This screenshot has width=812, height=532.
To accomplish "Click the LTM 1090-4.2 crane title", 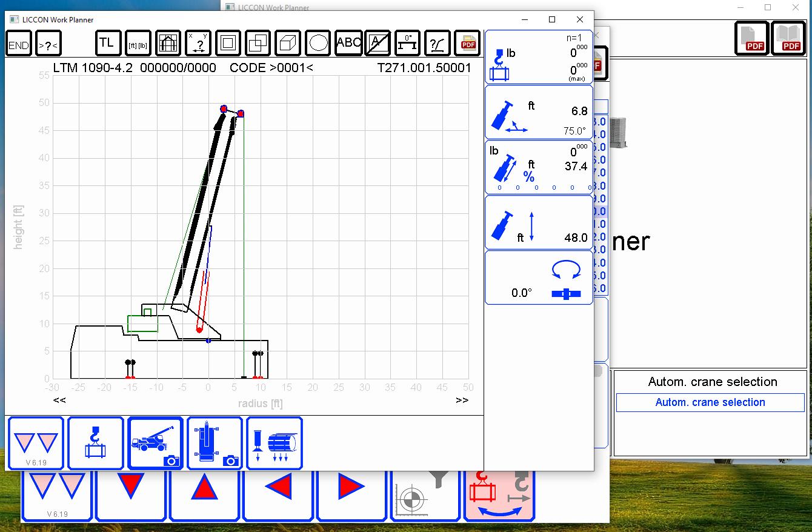I will [x=93, y=68].
